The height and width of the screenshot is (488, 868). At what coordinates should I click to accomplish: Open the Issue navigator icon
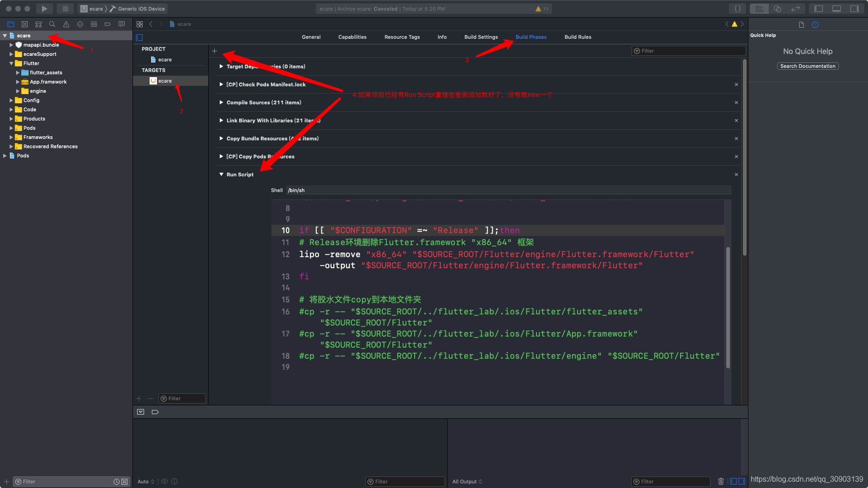(66, 24)
